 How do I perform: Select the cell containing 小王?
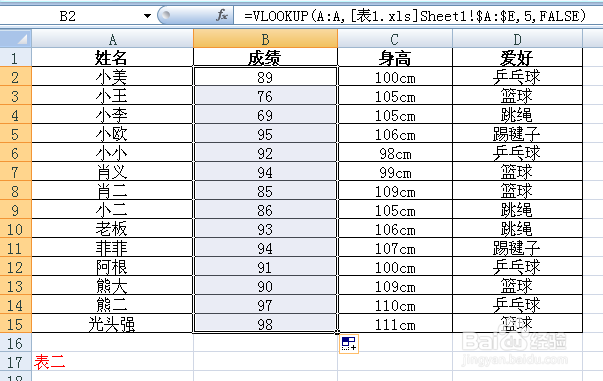coord(112,95)
